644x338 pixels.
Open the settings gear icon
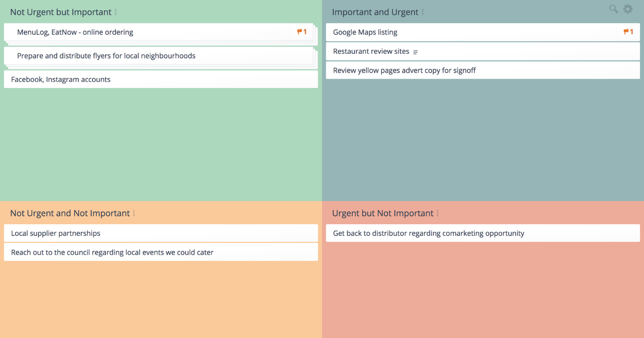[x=628, y=9]
